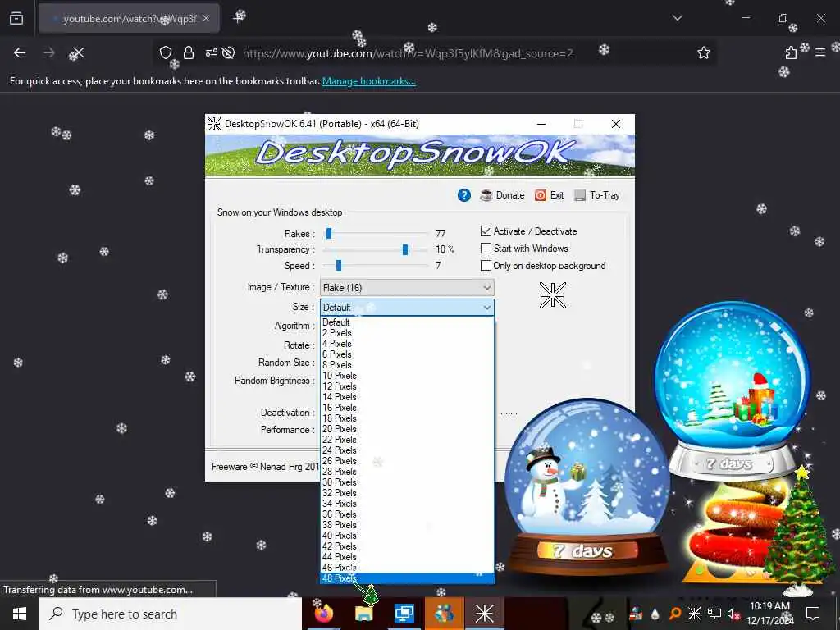This screenshot has width=840, height=630.
Task: Open the DesktopSnowOK help question mark icon
Action: [464, 195]
